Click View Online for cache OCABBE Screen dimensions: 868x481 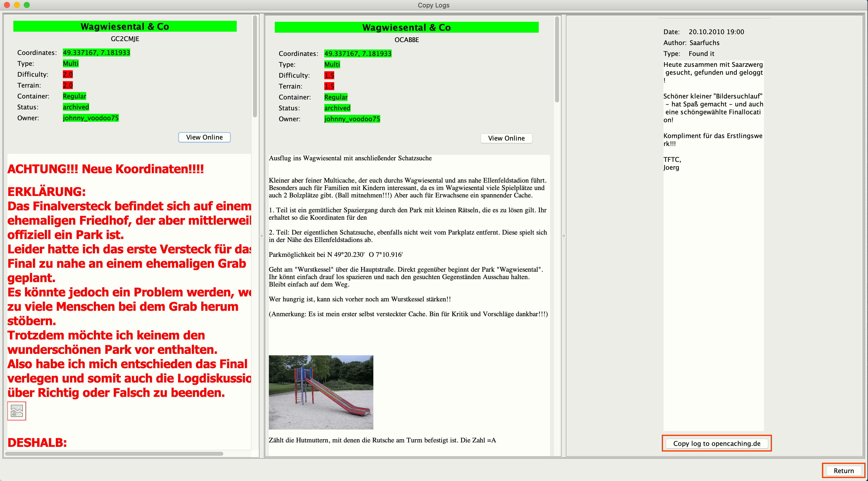506,139
